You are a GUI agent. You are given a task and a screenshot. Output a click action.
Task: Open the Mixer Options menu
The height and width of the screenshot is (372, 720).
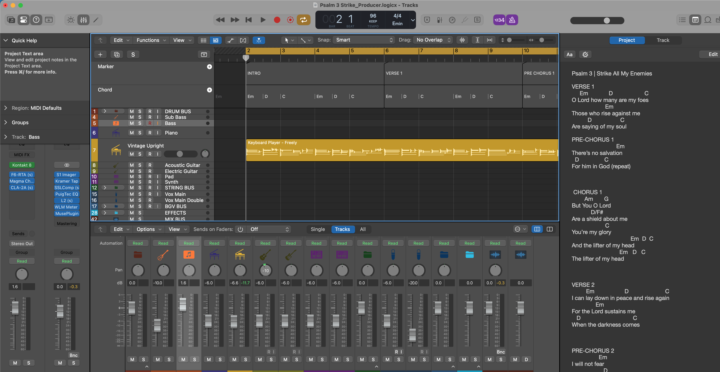pyautogui.click(x=148, y=229)
